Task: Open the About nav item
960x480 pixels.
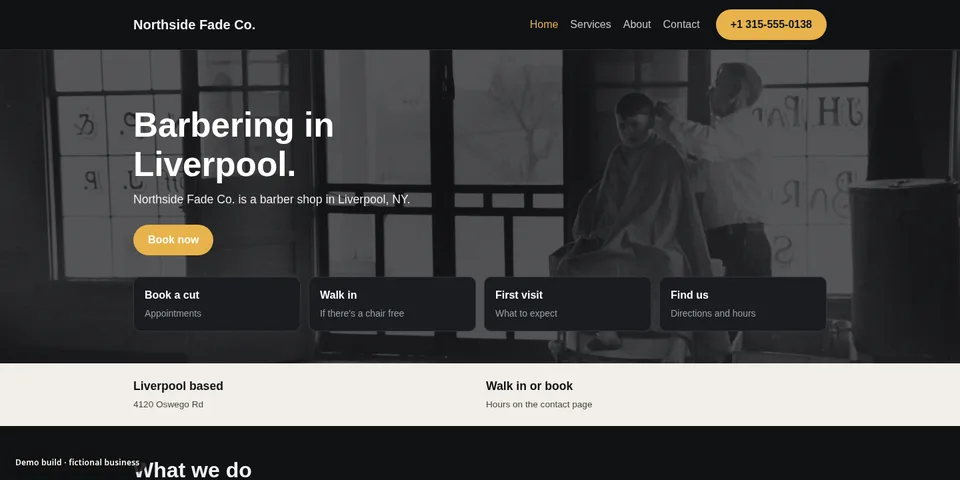Action: [x=637, y=24]
